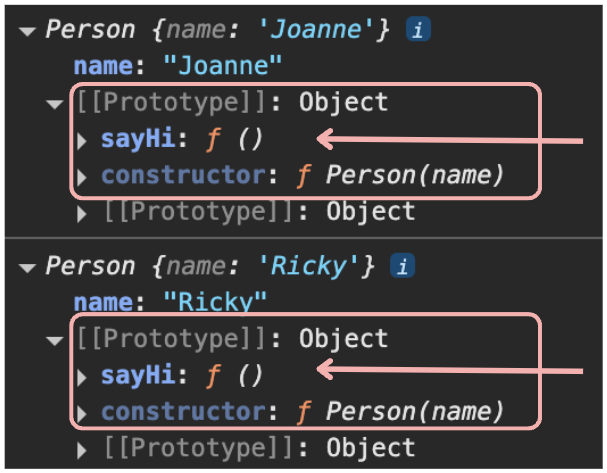607x473 pixels.
Task: Expand sayHi function under Ricky
Action: click(82, 377)
